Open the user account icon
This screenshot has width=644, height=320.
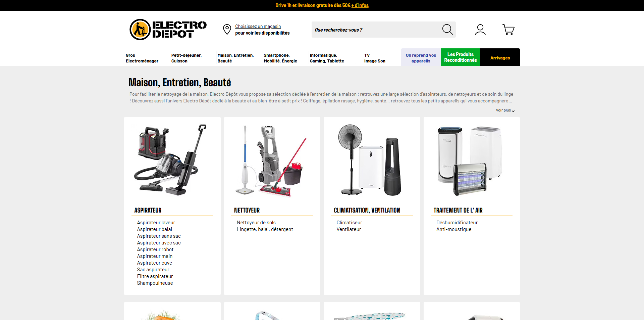(x=480, y=30)
